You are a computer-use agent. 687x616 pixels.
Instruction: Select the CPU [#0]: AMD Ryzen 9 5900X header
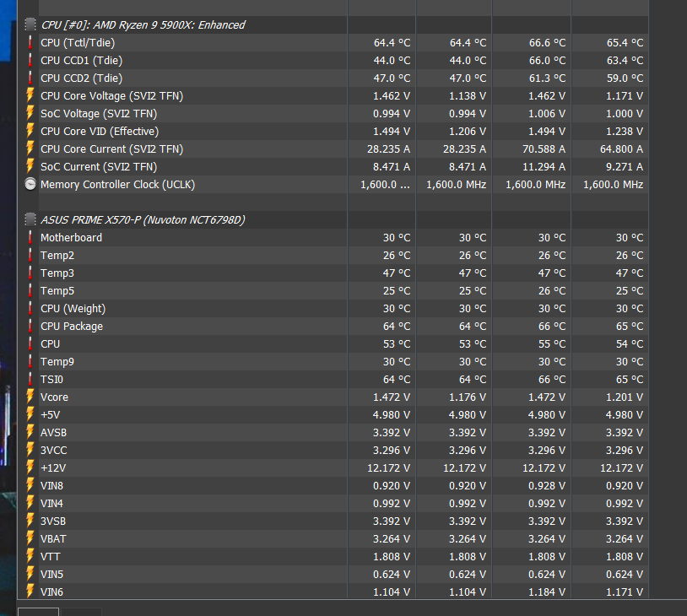tap(143, 24)
